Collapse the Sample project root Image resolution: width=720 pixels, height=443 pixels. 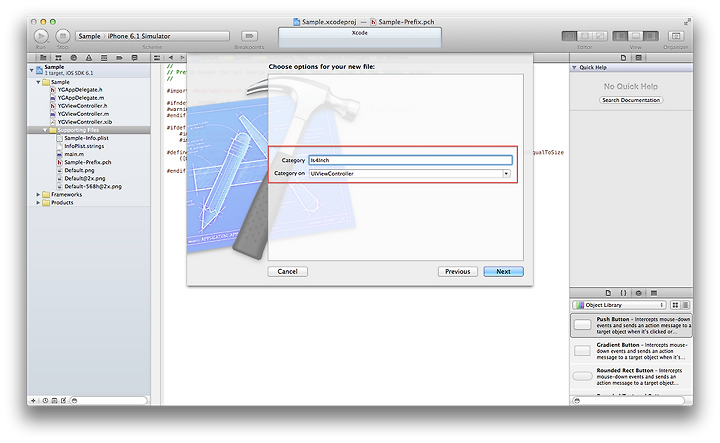[x=32, y=70]
